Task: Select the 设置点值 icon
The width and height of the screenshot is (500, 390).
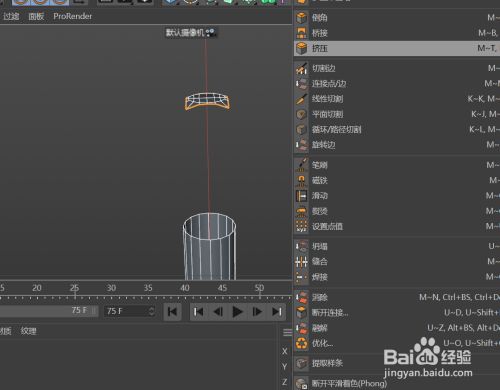Action: point(302,226)
